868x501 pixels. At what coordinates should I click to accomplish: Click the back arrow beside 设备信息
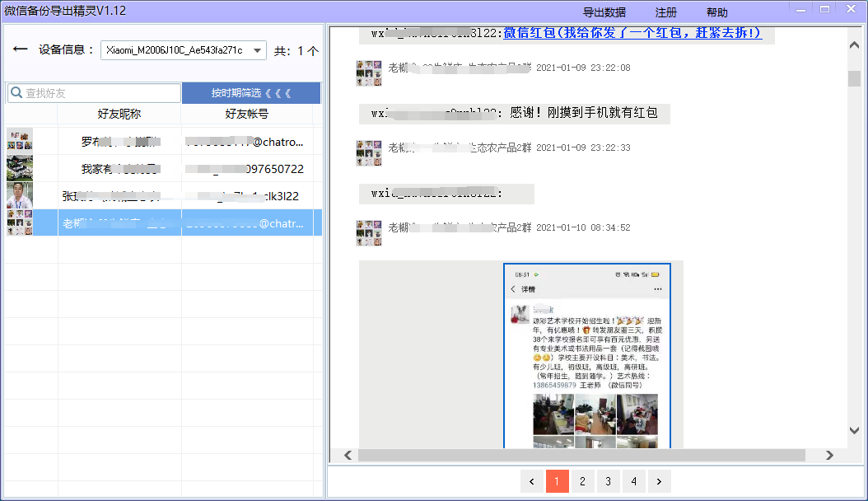tap(21, 50)
